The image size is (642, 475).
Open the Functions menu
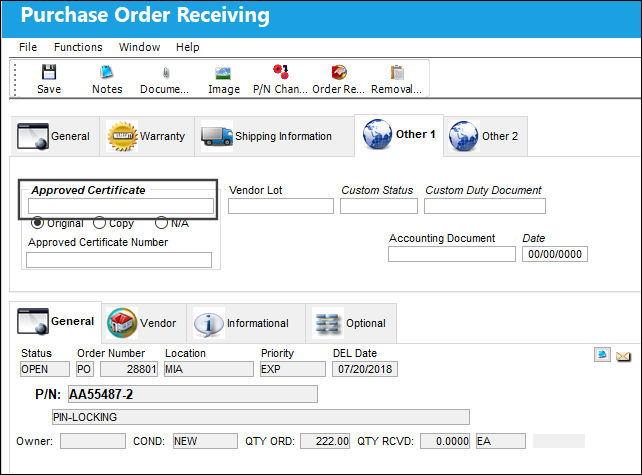pos(78,47)
